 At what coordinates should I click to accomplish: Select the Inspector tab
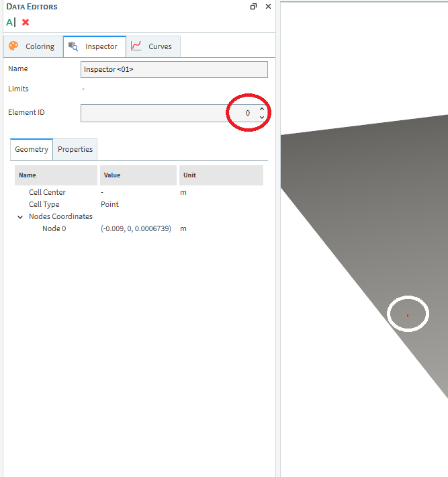pyautogui.click(x=95, y=46)
